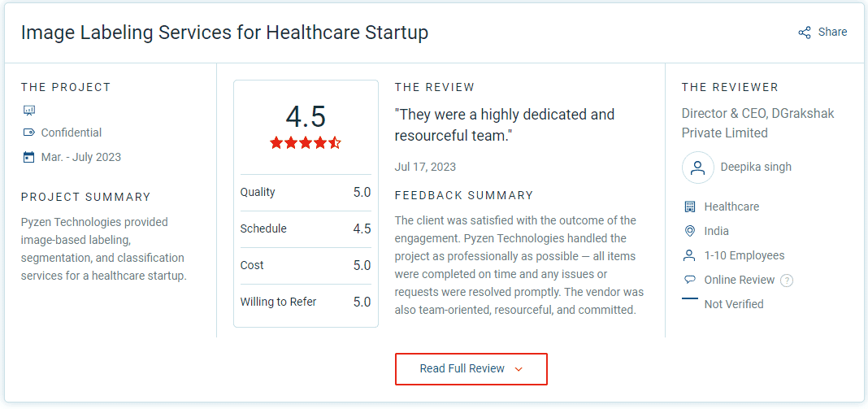The width and height of the screenshot is (868, 409).
Task: Click the Online Review speech bubble icon
Action: pyautogui.click(x=689, y=280)
